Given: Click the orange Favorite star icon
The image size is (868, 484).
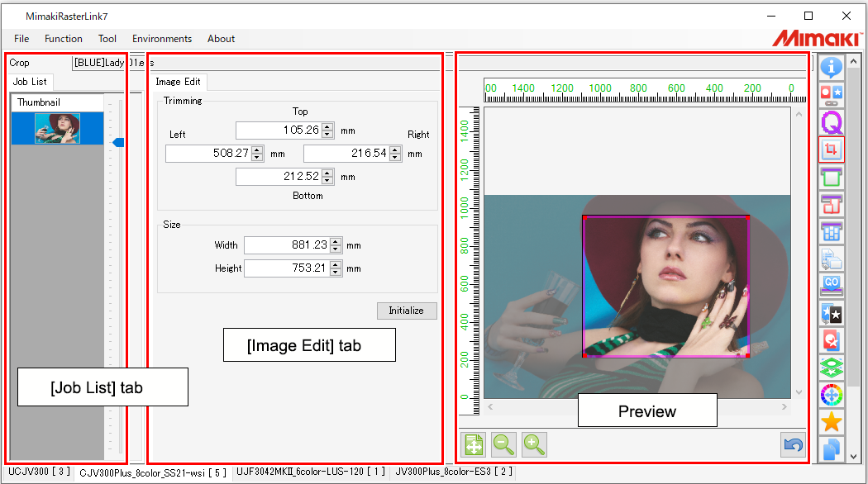Looking at the screenshot, I should 832,422.
